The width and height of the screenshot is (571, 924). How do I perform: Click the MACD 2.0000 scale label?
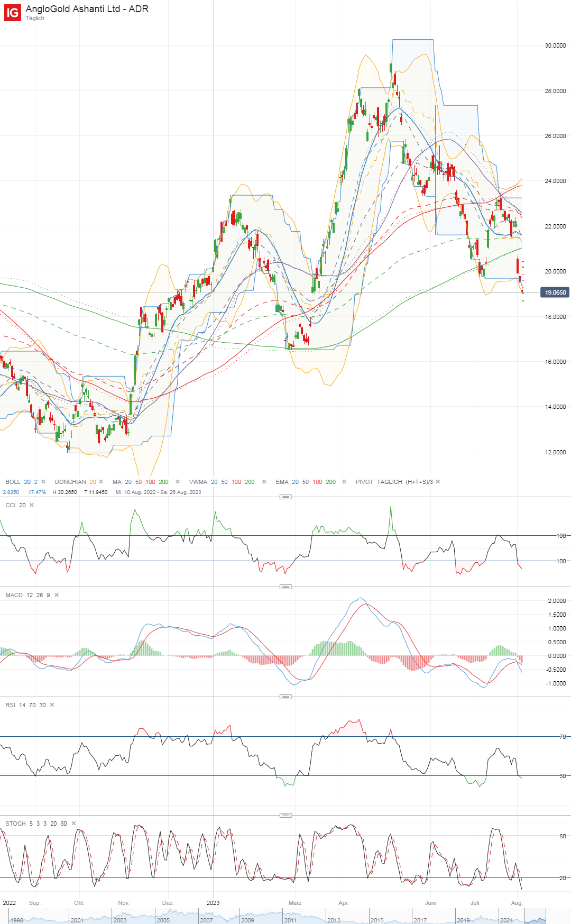click(x=557, y=601)
